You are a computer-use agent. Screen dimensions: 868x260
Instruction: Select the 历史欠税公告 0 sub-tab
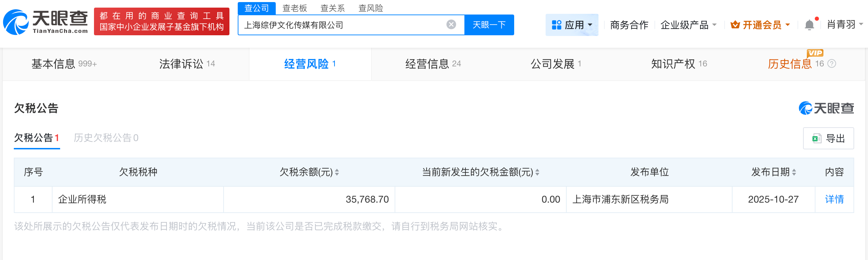106,138
